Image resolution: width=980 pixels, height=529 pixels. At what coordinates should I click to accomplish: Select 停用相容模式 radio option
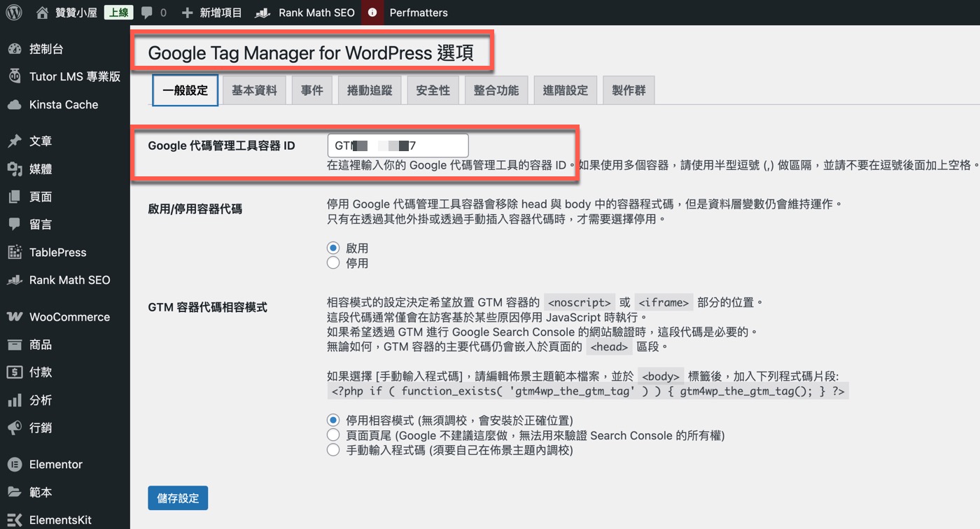(x=333, y=421)
